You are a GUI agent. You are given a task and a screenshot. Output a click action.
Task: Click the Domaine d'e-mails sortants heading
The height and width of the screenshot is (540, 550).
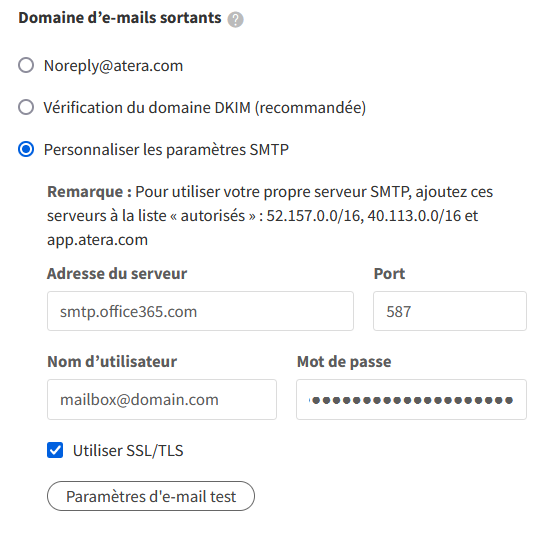120,18
